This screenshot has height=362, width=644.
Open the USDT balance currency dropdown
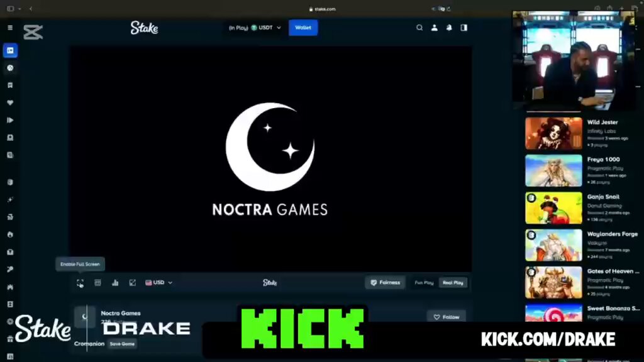(255, 28)
